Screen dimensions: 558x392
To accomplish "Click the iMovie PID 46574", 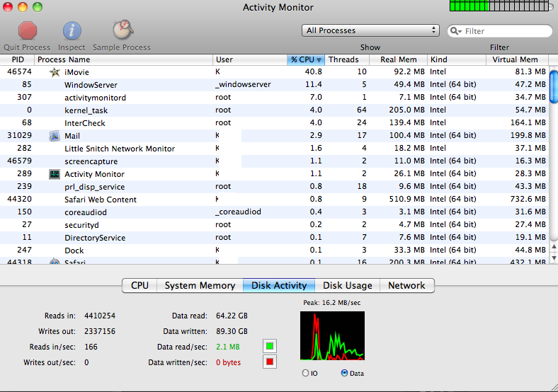I will 19,72.
